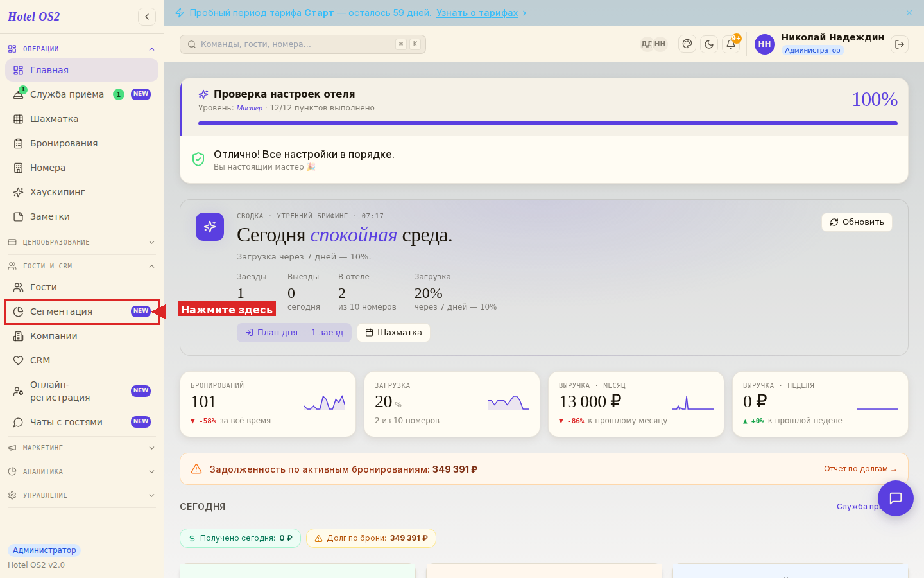This screenshot has width=924, height=578.
Task: Collapse the sidebar with the chevron button
Action: 147,17
